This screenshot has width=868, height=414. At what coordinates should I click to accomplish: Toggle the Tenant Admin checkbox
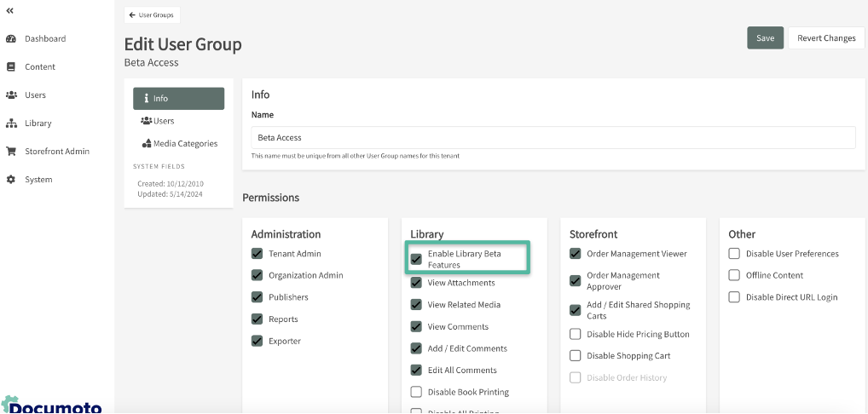pos(257,254)
